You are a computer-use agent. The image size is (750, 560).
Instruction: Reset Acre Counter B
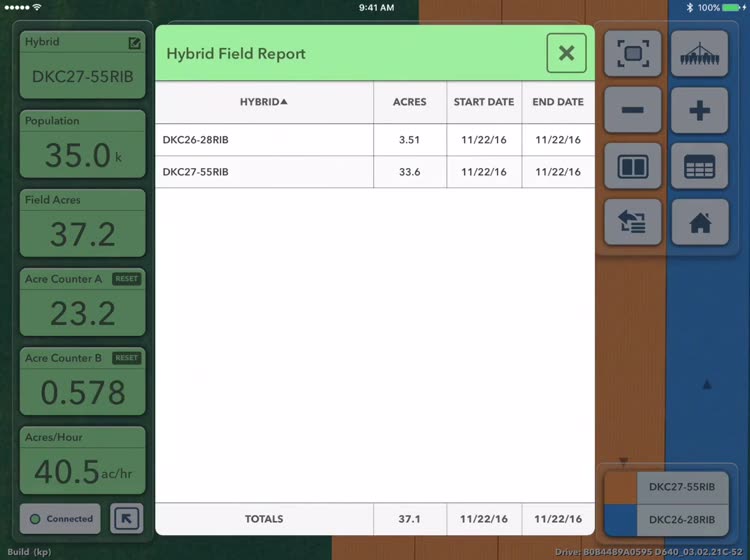click(126, 358)
